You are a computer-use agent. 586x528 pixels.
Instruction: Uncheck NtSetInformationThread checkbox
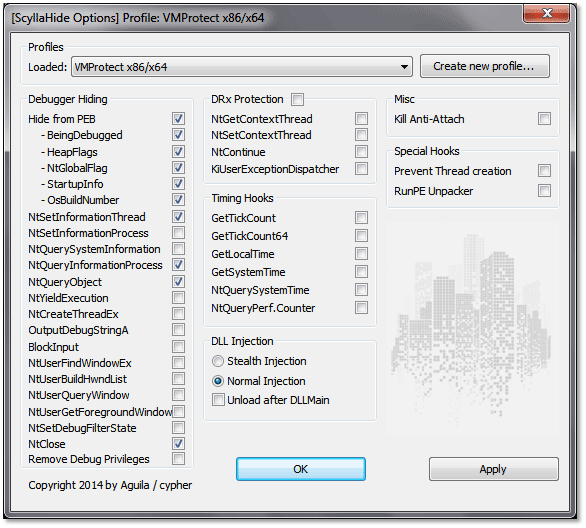click(178, 217)
